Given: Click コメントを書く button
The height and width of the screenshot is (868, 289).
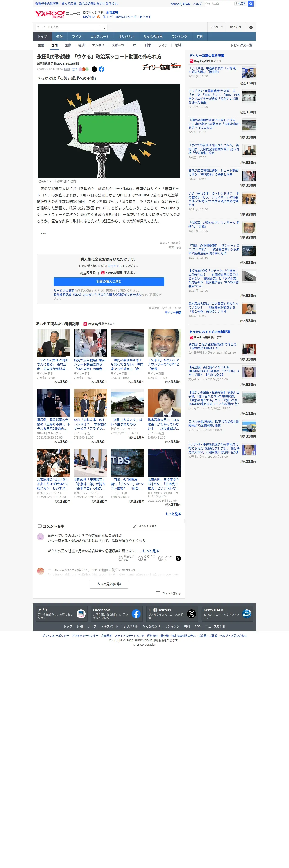Looking at the screenshot, I should tap(145, 526).
